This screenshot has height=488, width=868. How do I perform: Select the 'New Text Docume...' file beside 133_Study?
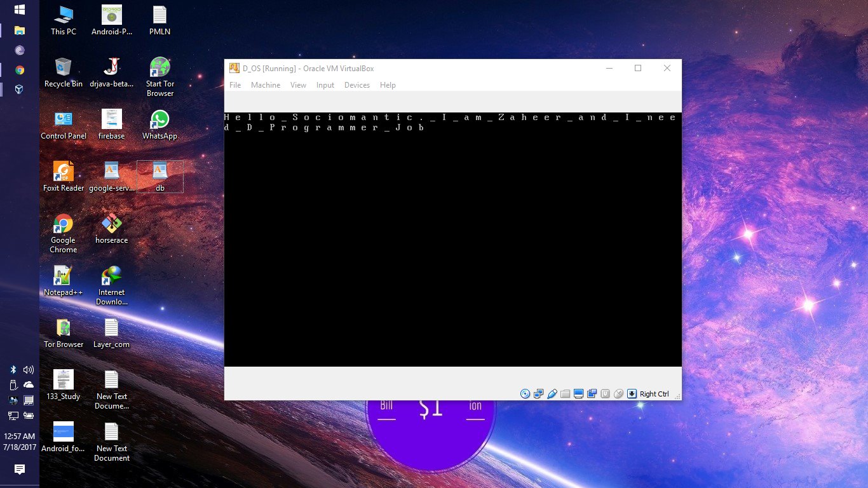tap(112, 390)
